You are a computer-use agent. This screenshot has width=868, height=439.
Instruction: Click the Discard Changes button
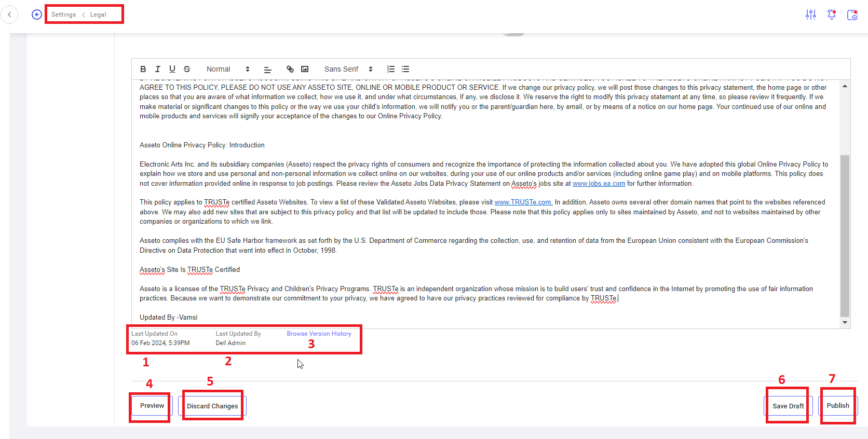click(x=212, y=406)
